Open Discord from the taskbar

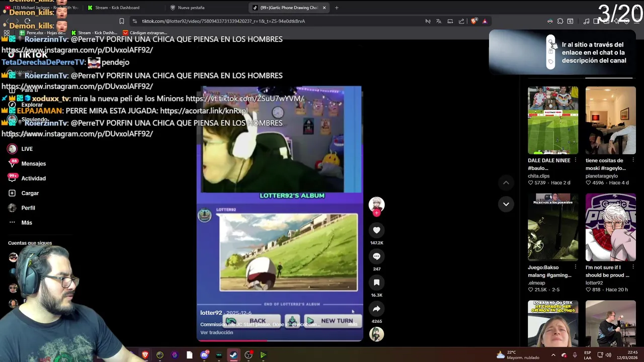(204, 355)
